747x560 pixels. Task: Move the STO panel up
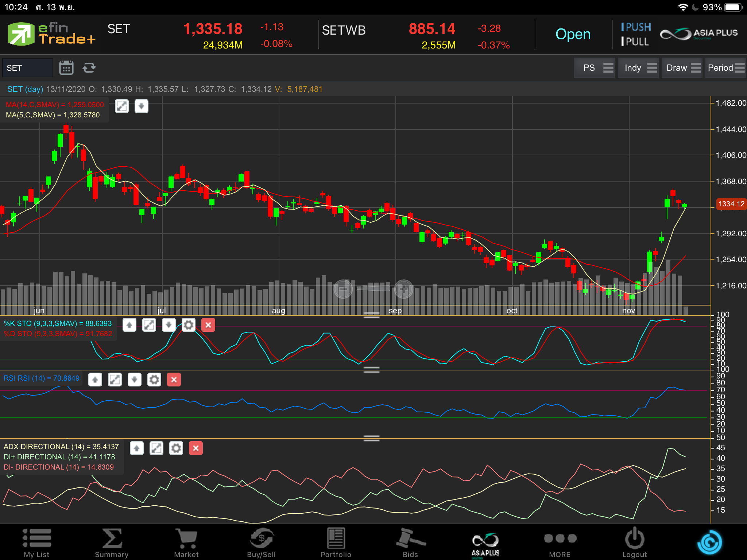pyautogui.click(x=129, y=325)
